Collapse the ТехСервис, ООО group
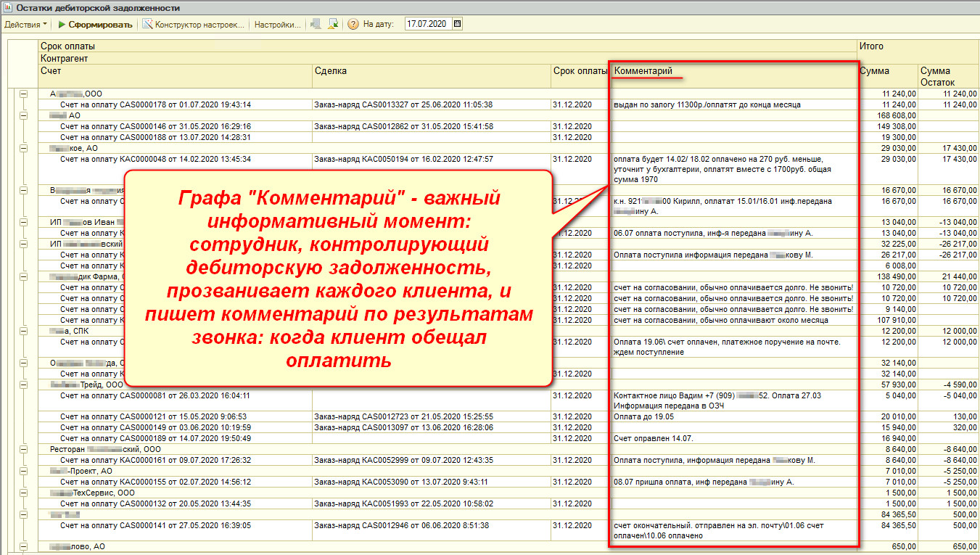Image resolution: width=980 pixels, height=555 pixels. 23,493
